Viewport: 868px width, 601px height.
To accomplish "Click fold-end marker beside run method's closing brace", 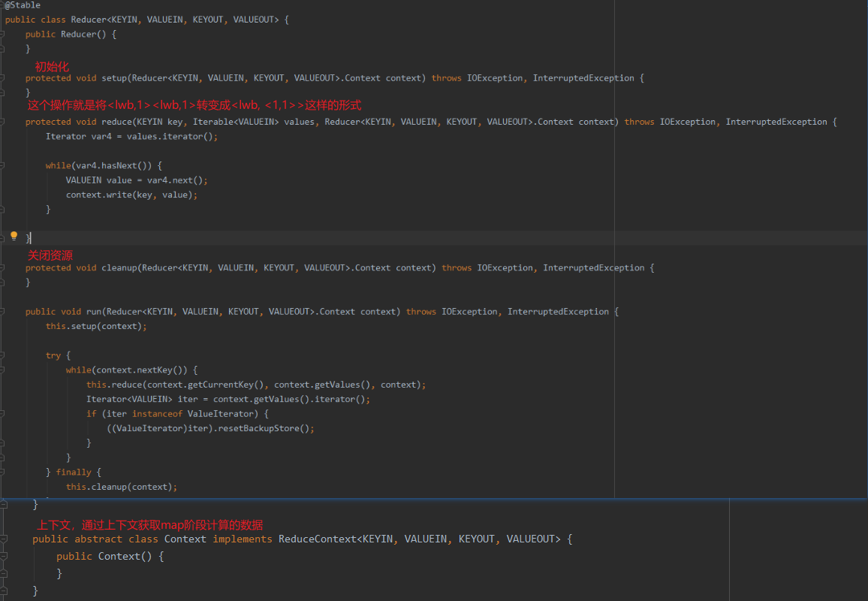I will 4,505.
